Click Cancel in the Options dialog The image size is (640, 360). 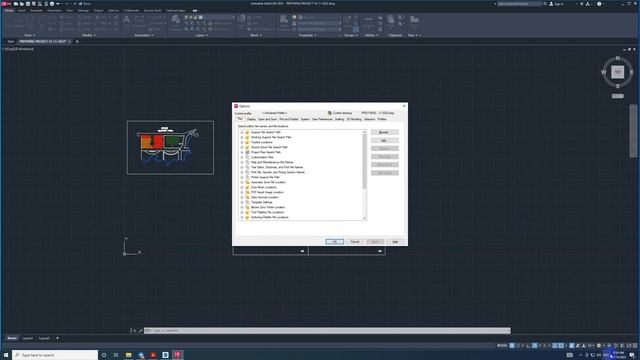pos(355,242)
